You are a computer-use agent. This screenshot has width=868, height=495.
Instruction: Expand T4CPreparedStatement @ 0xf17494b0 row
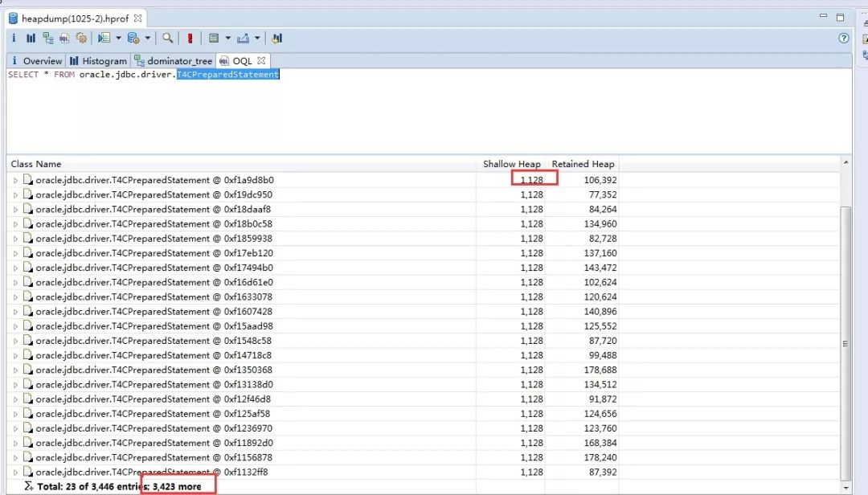(15, 268)
